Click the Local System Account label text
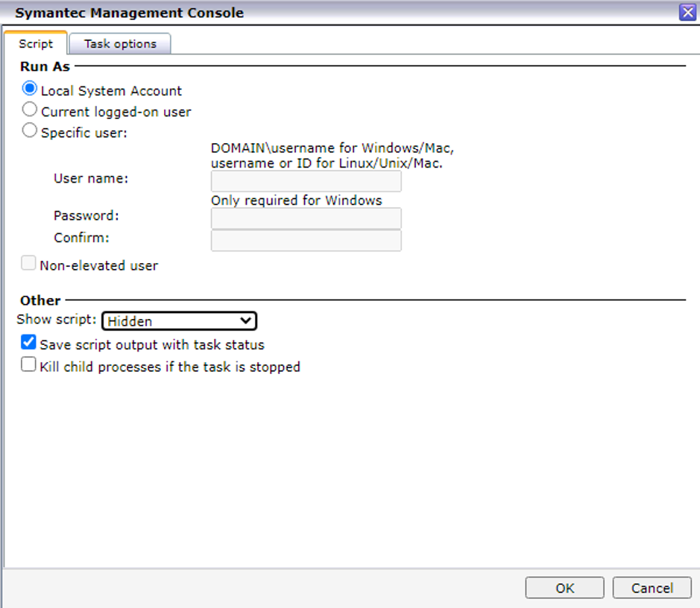The image size is (700, 608). click(111, 91)
